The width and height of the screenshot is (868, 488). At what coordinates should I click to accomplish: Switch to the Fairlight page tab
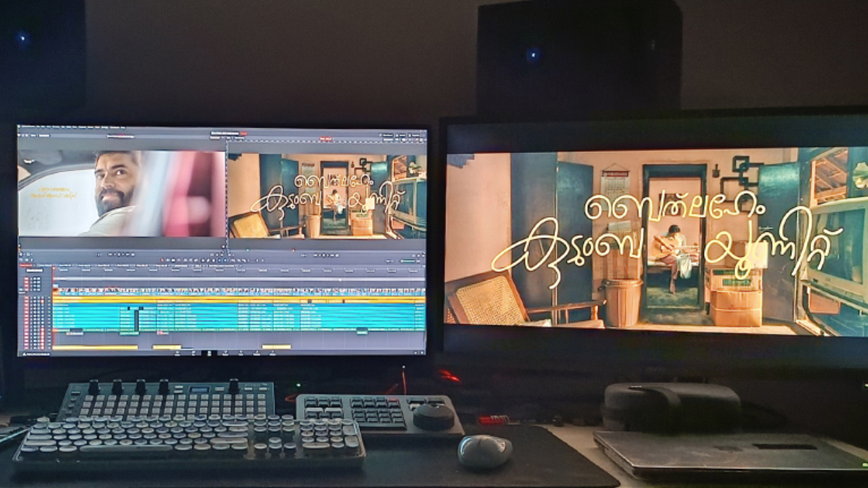click(x=257, y=352)
